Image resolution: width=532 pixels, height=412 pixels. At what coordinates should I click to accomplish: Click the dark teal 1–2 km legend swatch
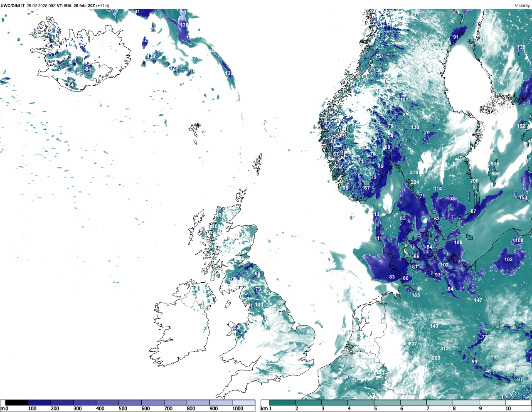(282, 403)
